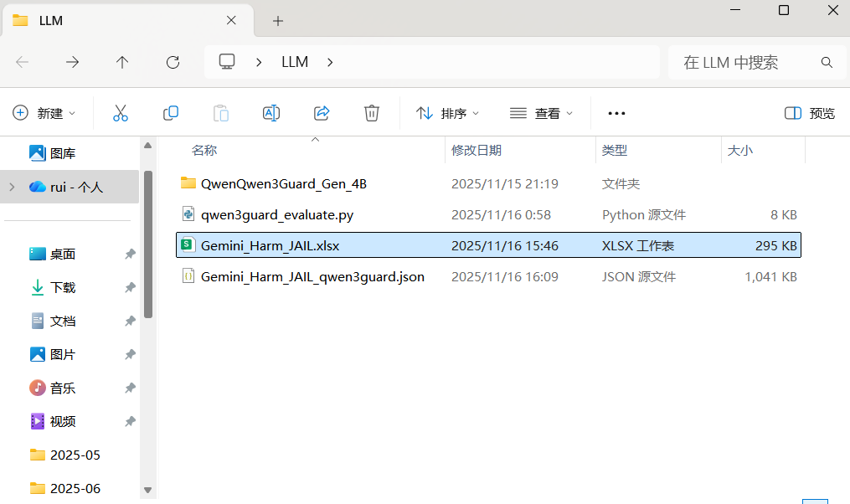Click the Paste clipboard icon
This screenshot has height=504, width=850.
point(221,113)
